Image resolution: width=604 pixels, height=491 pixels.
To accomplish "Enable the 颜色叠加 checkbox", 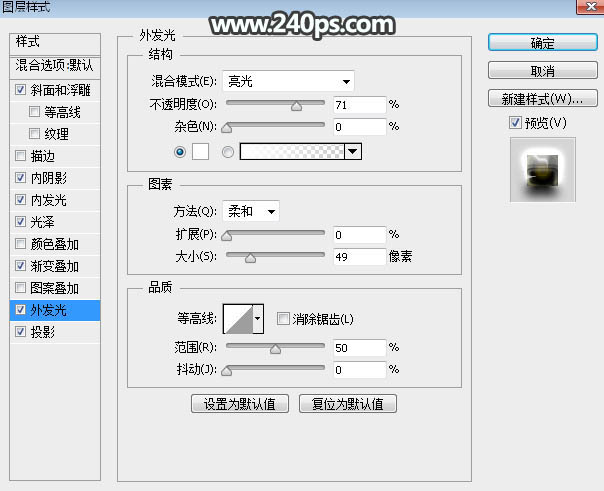I will [20, 243].
